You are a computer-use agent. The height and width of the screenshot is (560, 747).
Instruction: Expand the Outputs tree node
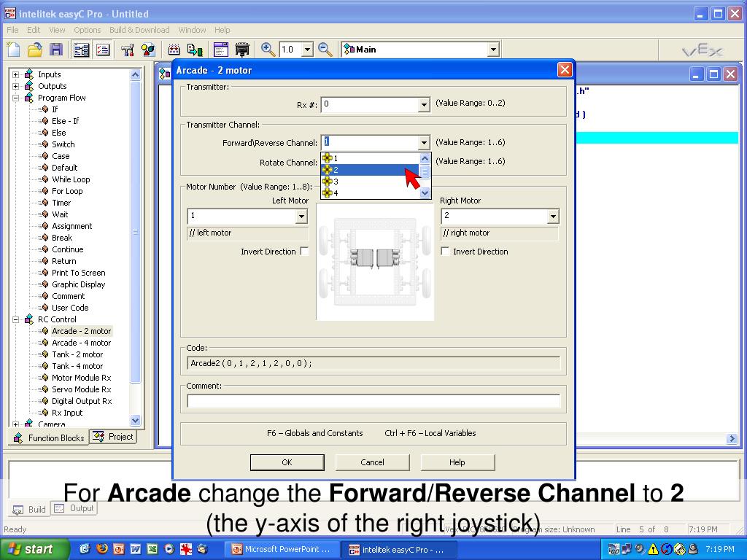[16, 86]
